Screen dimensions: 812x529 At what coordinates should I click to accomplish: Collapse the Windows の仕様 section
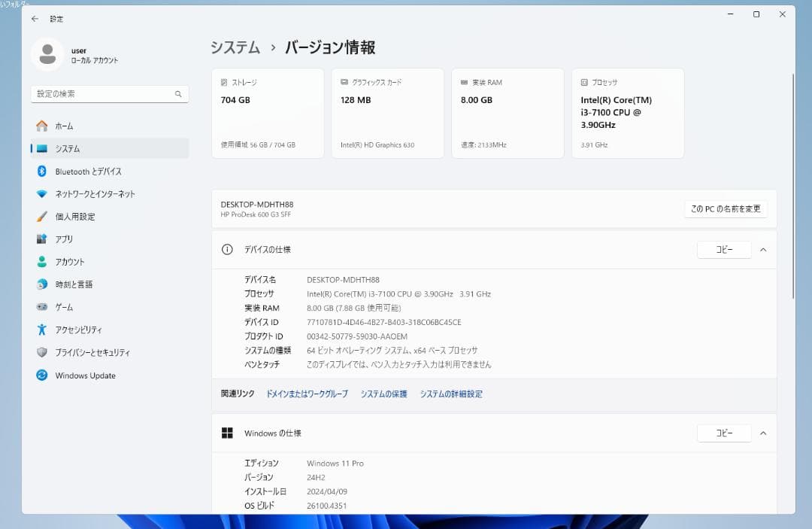(x=763, y=433)
